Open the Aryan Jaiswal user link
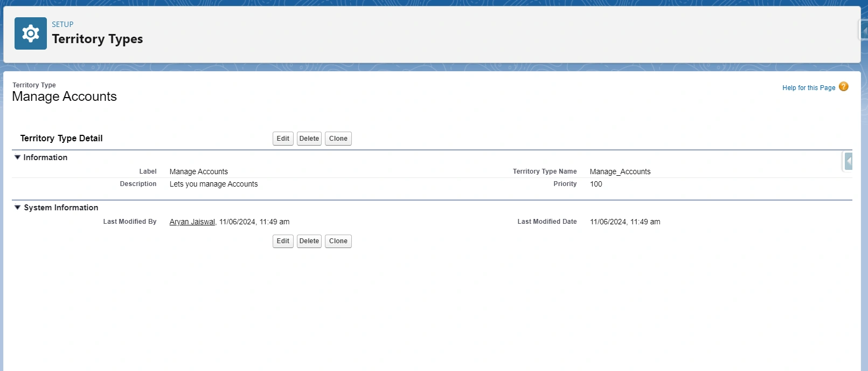Image resolution: width=868 pixels, height=371 pixels. click(192, 222)
